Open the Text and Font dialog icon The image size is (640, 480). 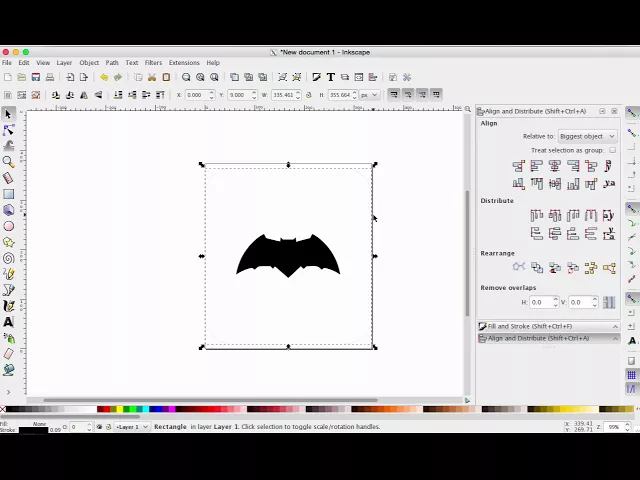point(331,77)
